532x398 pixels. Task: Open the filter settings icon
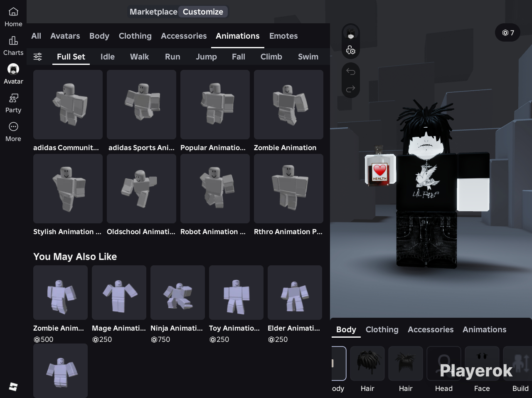38,57
